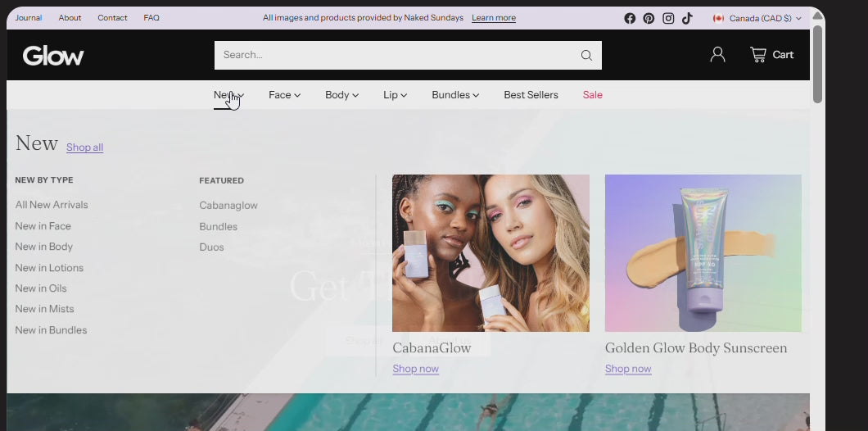Viewport: 868px width, 431px height.
Task: Go to the About page
Action: coord(70,18)
